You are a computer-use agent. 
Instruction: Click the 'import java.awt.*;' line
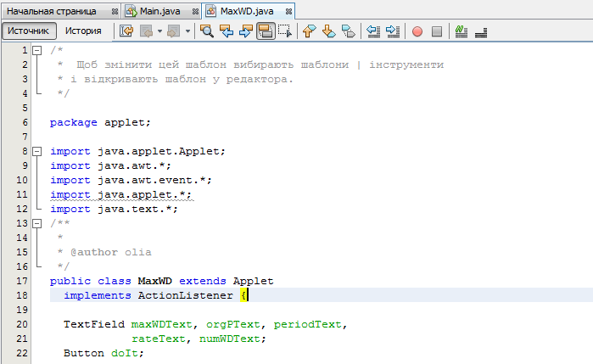coord(110,165)
